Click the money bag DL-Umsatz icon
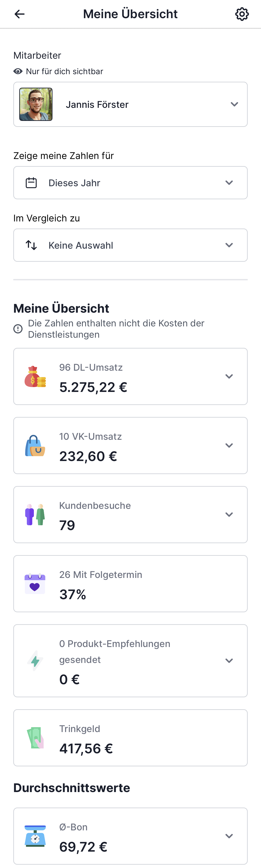This screenshot has height=868, width=261. [x=35, y=376]
